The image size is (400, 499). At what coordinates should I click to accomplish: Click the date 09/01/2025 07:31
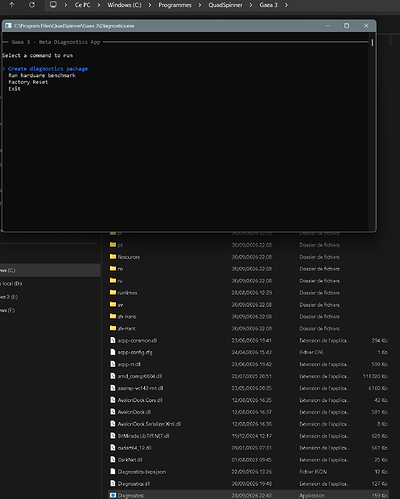(252, 447)
